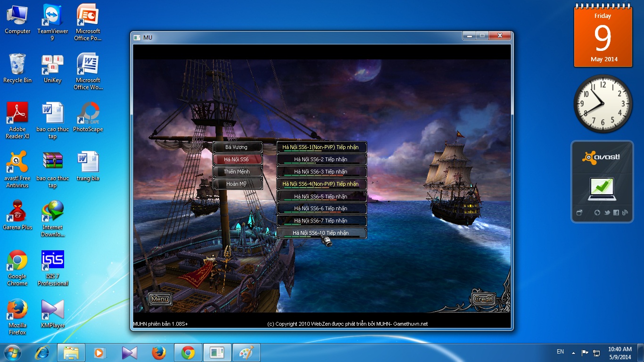Open TeamViewer 9 desktop shortcut
The height and width of the screenshot is (362, 644).
(52, 23)
